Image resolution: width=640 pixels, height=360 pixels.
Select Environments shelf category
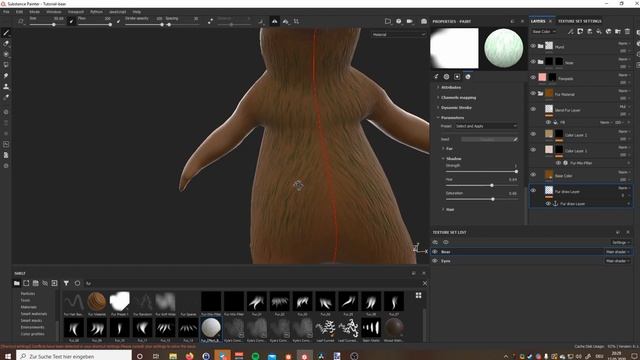coord(32,327)
